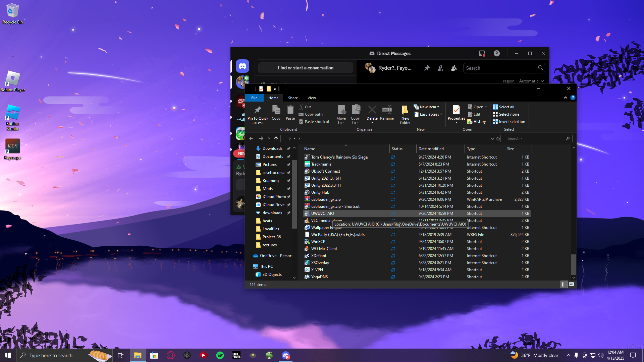Open Discord help icon
Viewport: 644px width, 362px height.
click(497, 53)
